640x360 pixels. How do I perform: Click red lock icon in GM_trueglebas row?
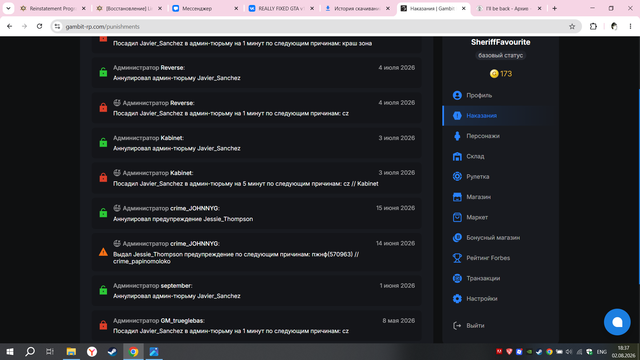[x=103, y=325]
